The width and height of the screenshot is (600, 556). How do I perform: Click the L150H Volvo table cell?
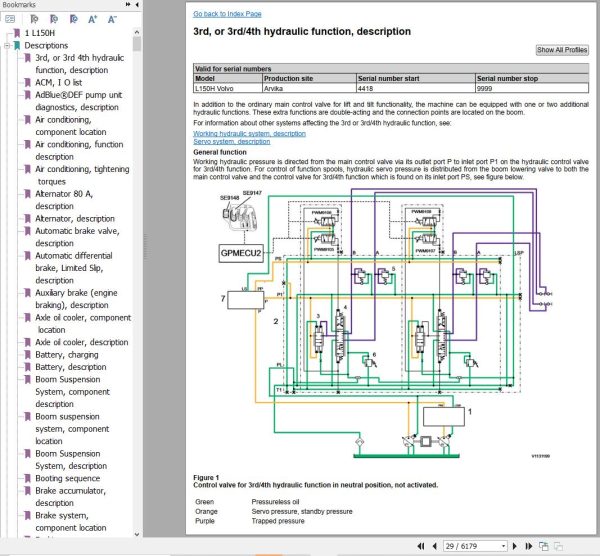(x=228, y=88)
